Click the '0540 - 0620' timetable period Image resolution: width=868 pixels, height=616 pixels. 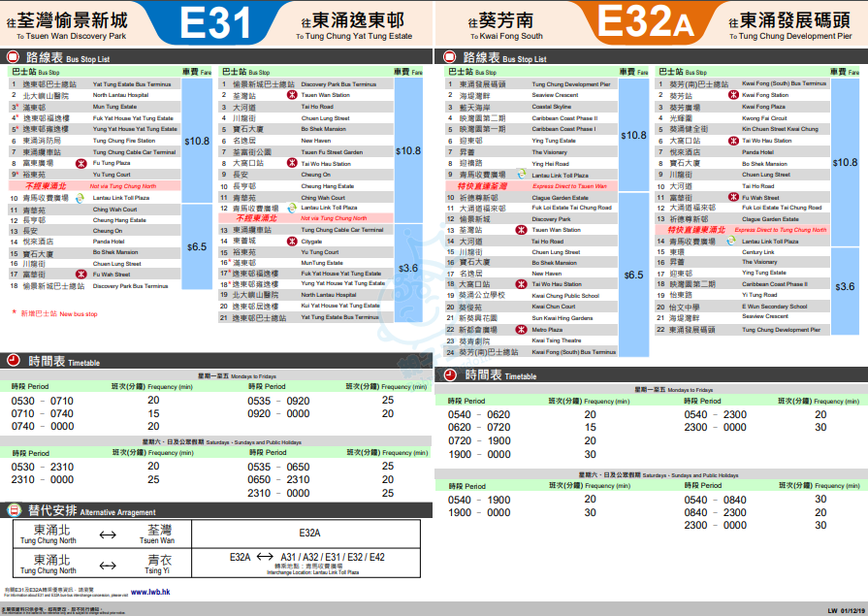479,414
